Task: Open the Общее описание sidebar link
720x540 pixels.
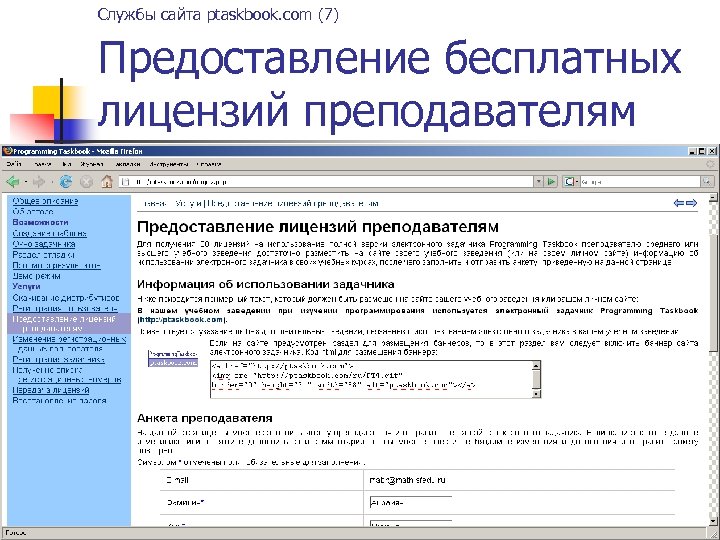Action: (45, 201)
